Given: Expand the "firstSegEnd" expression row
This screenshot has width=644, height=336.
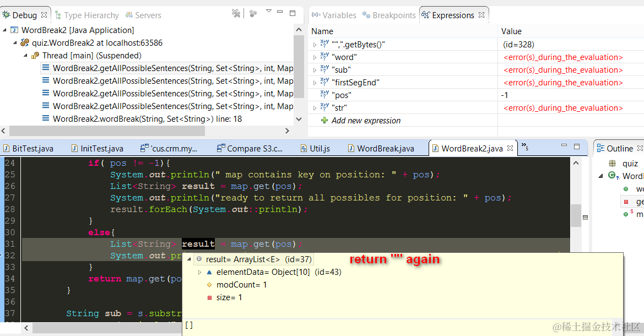Looking at the screenshot, I should (x=315, y=83).
